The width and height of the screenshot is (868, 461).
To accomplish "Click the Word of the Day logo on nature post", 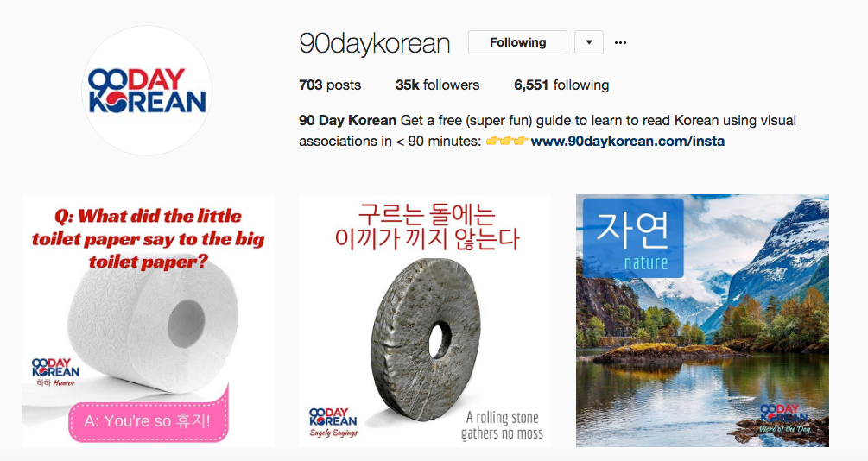I will (x=784, y=419).
